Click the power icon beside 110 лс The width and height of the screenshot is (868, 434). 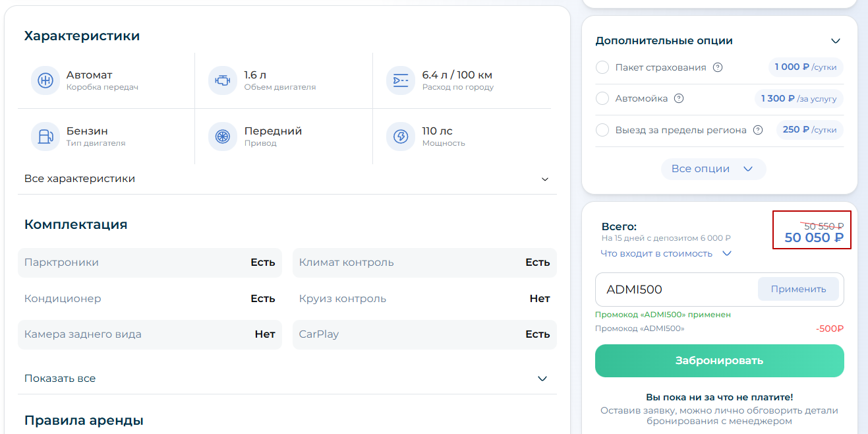401,137
